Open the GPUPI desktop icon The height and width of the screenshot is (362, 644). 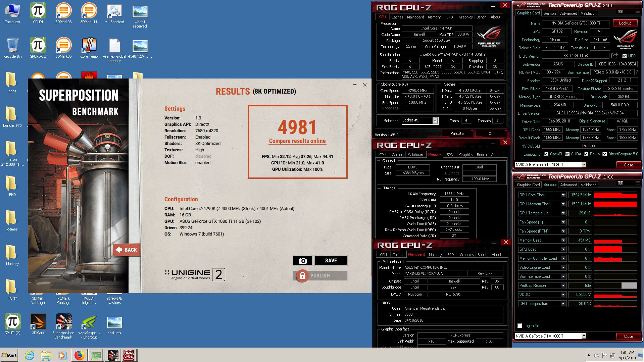coord(38,14)
